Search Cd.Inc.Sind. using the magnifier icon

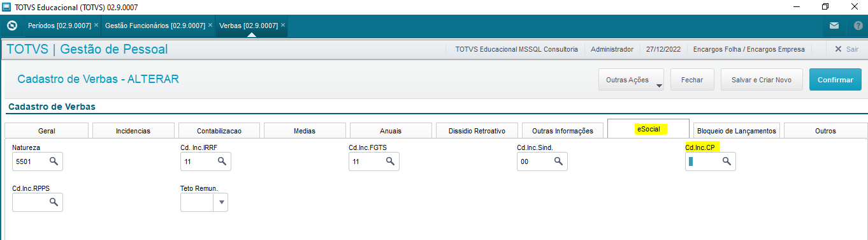pyautogui.click(x=558, y=162)
